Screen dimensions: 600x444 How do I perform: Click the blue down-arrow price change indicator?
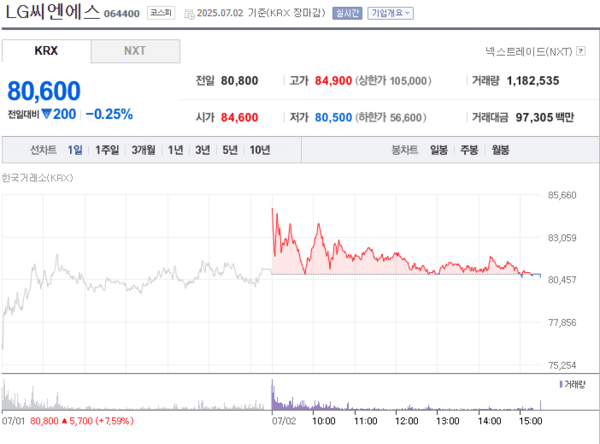45,114
